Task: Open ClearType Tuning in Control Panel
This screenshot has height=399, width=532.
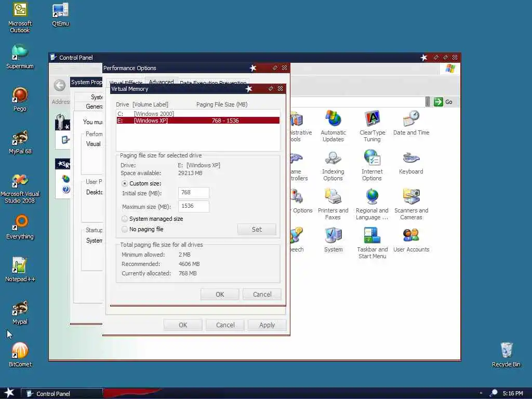Action: pyautogui.click(x=372, y=126)
